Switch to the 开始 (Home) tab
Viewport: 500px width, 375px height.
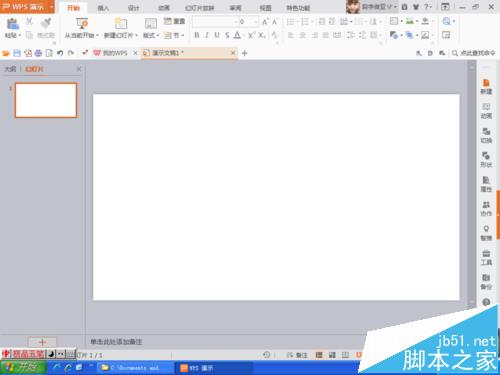[x=73, y=8]
